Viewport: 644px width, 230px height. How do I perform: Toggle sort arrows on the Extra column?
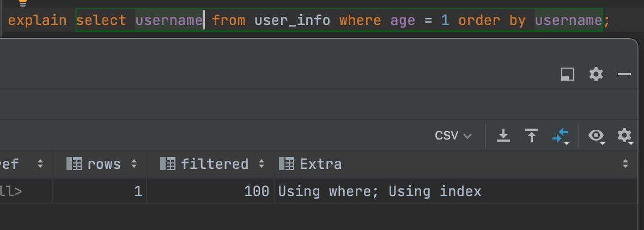coord(625,164)
